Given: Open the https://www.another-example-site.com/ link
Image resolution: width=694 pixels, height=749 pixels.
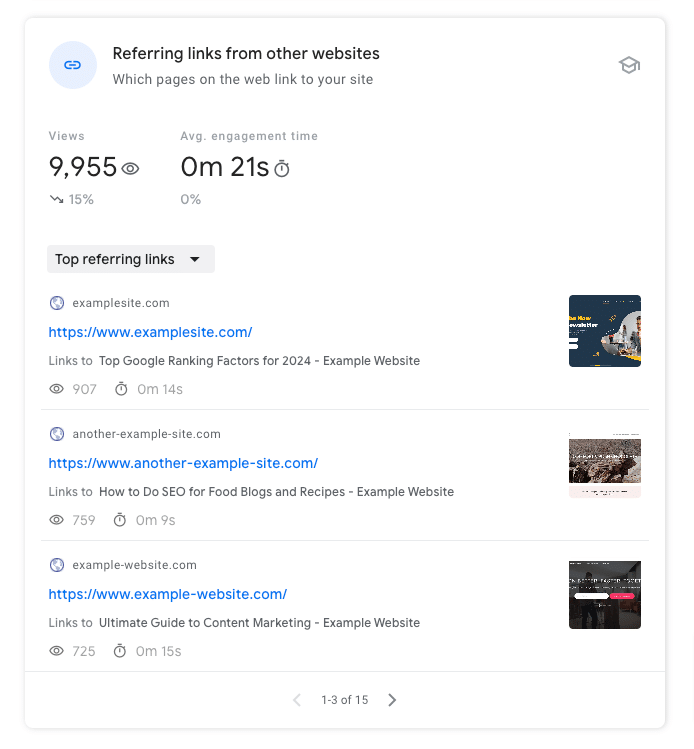Looking at the screenshot, I should 183,463.
